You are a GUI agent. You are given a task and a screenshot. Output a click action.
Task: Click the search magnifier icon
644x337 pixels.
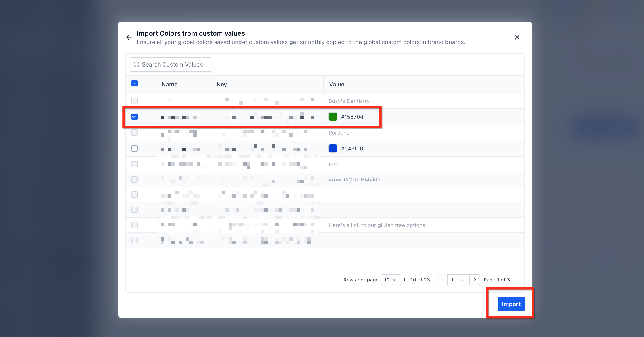[136, 65]
